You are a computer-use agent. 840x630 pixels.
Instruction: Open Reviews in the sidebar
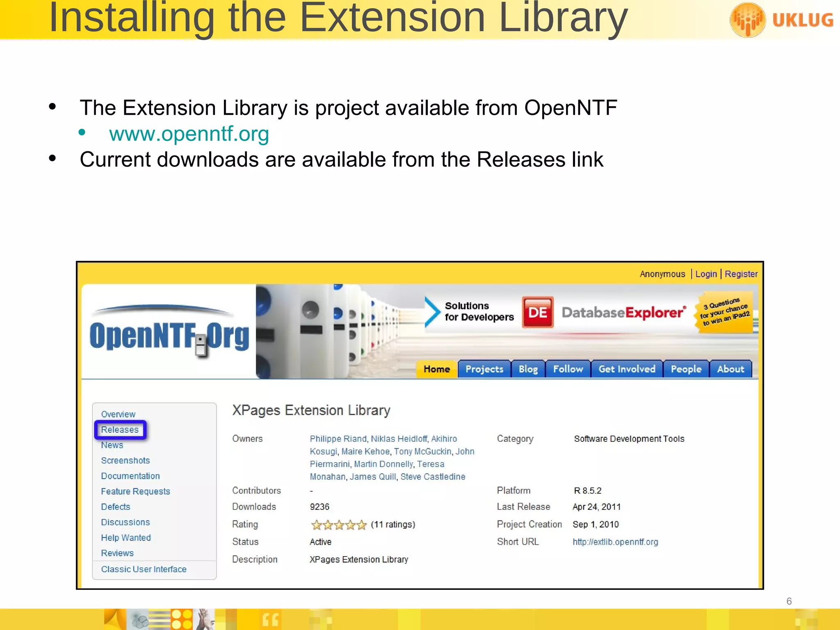pos(117,553)
